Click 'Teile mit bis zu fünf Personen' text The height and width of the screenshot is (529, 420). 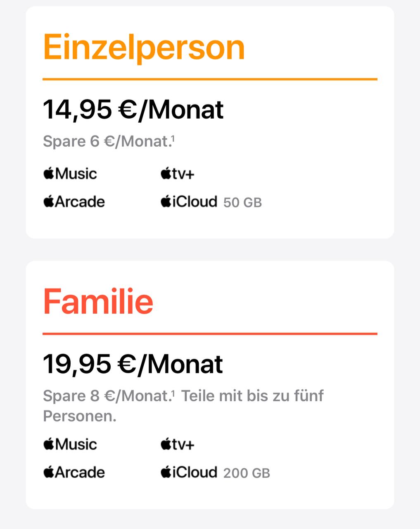pos(183,406)
